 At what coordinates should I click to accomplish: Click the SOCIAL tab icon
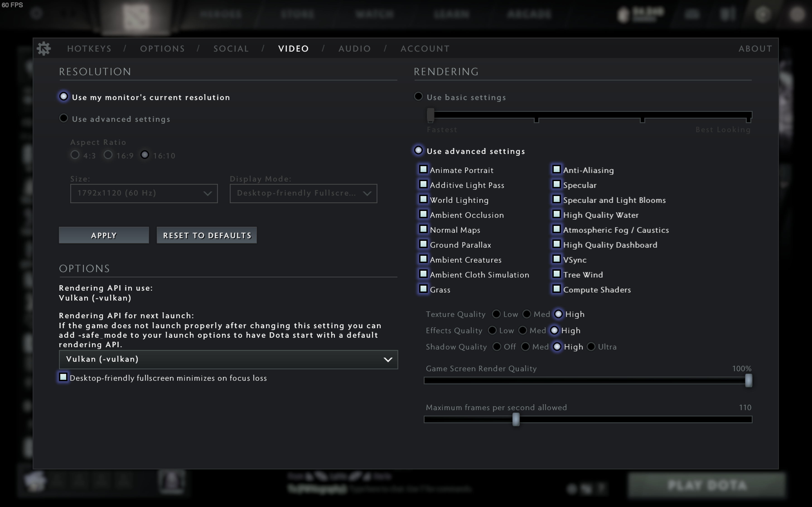click(x=231, y=48)
